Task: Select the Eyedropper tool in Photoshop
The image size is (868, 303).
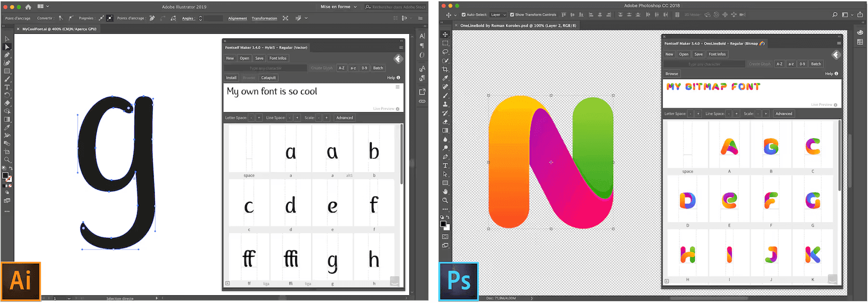Action: coord(446,78)
